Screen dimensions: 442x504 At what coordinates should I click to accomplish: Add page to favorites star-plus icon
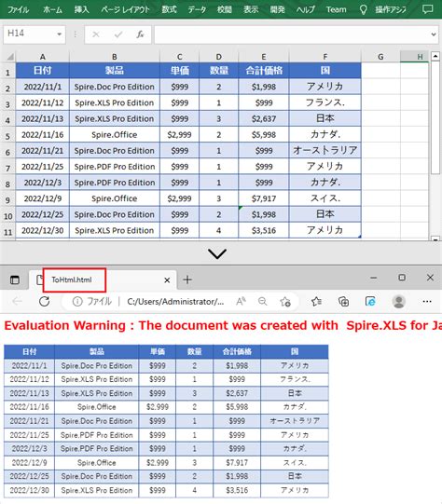coord(284,302)
